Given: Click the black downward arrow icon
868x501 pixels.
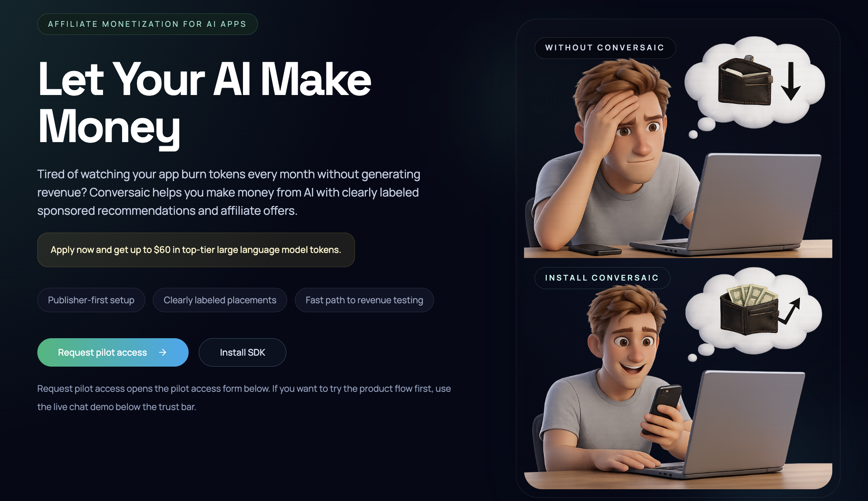Looking at the screenshot, I should [791, 81].
